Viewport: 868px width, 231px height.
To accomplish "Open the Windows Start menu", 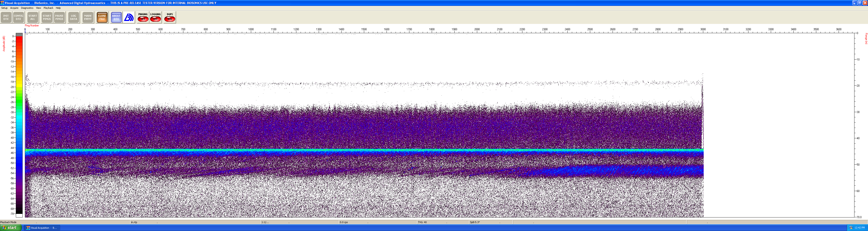I will pyautogui.click(x=11, y=228).
